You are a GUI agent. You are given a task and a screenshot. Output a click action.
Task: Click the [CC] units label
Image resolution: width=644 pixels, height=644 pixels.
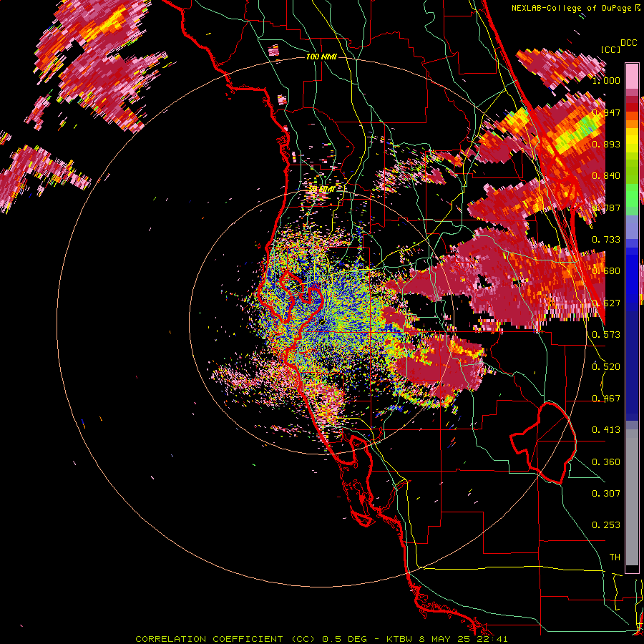pyautogui.click(x=610, y=49)
